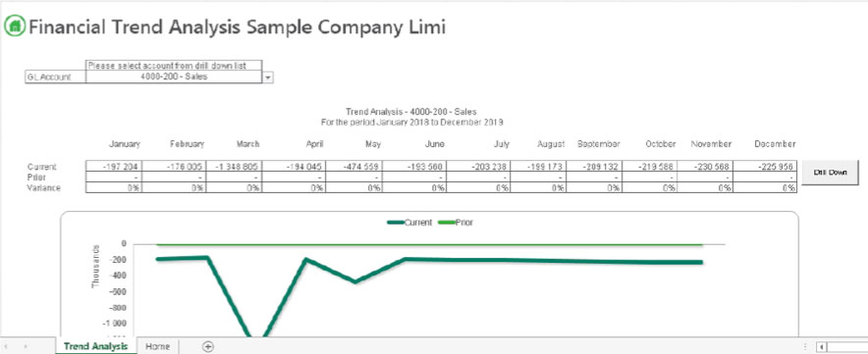The width and height of the screenshot is (868, 354).
Task: Click the Drill Down button
Action: [830, 173]
